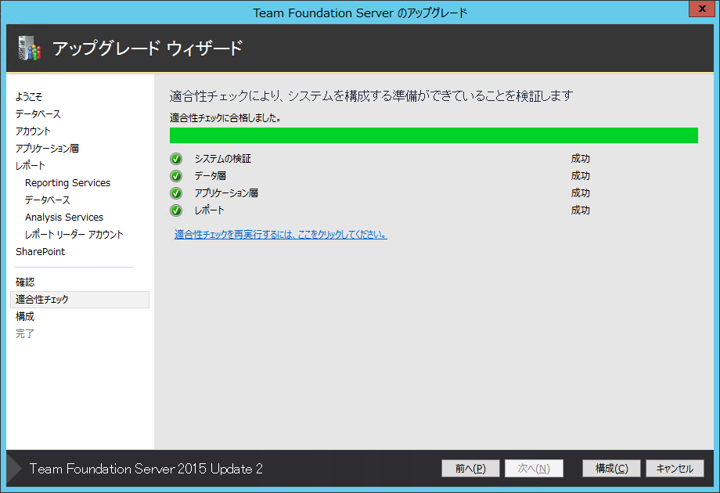This screenshot has height=493, width=720.
Task: Click 成功 status for システムの検証
Action: [580, 159]
